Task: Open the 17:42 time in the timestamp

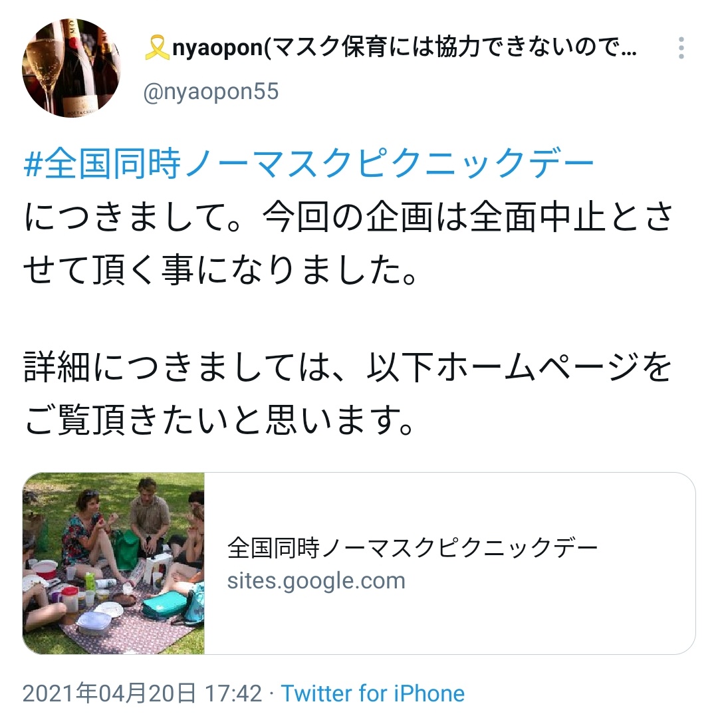Action: pyautogui.click(x=233, y=693)
